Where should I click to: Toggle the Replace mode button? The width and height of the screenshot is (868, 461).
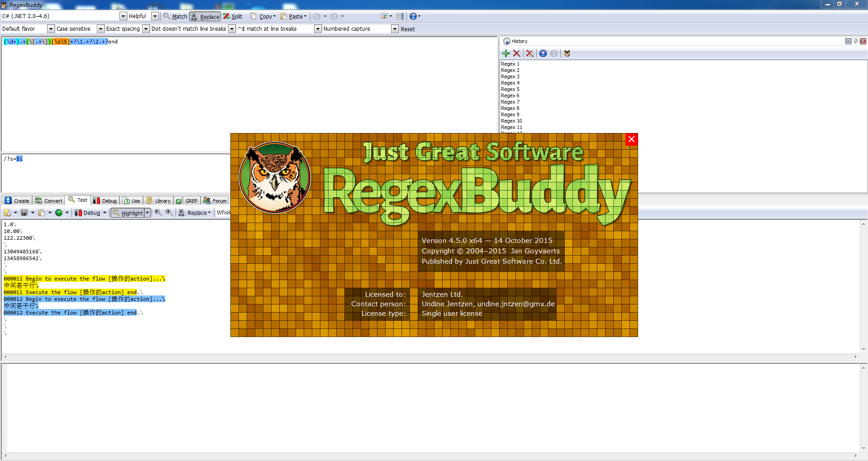[205, 16]
